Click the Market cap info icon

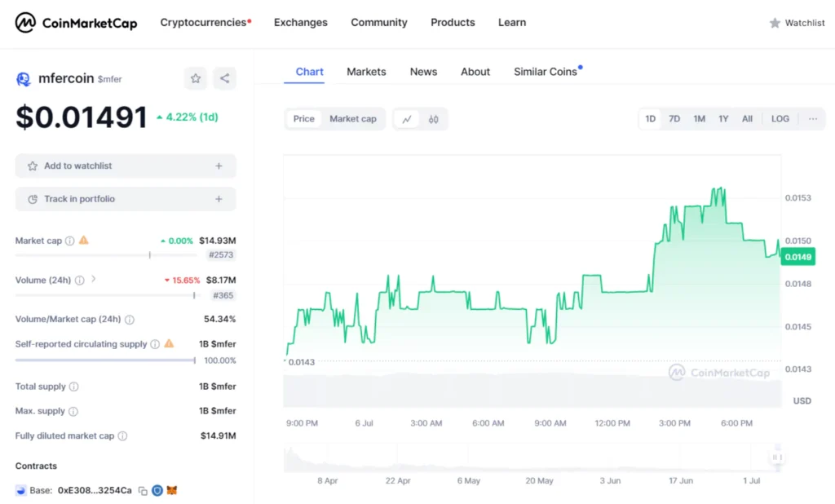70,241
